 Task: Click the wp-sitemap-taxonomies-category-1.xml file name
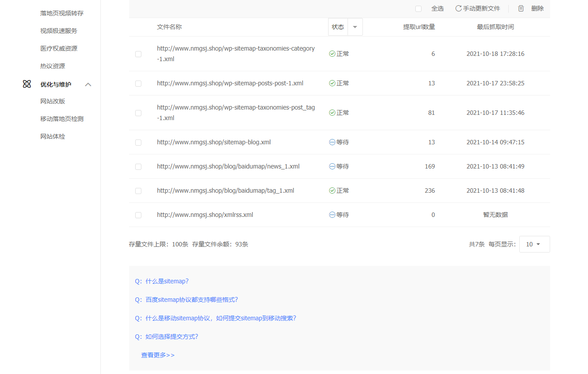[236, 54]
